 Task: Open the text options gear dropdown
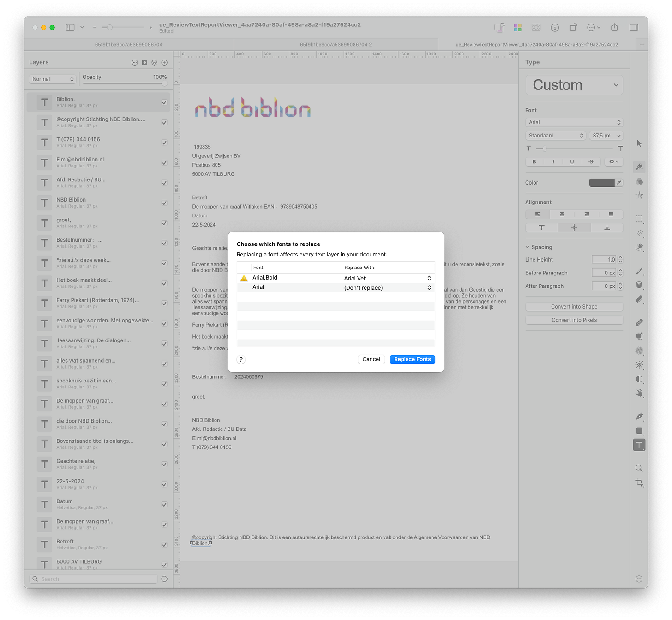click(x=614, y=161)
